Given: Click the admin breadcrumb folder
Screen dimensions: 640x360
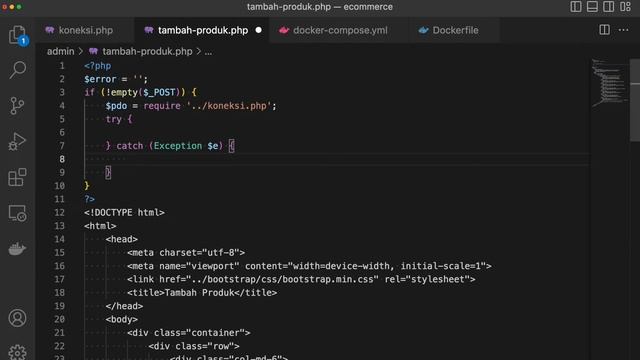Looking at the screenshot, I should pos(60,51).
